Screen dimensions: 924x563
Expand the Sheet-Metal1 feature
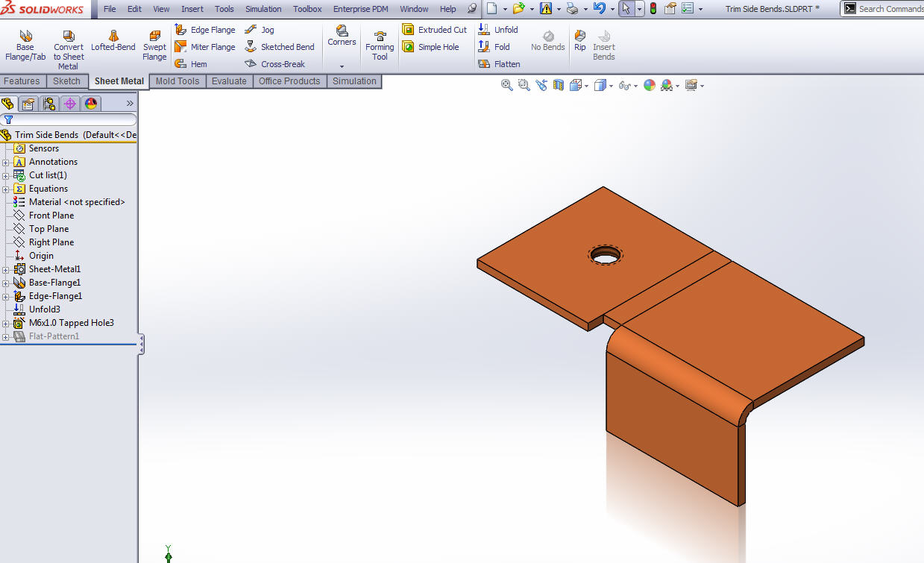(x=6, y=269)
